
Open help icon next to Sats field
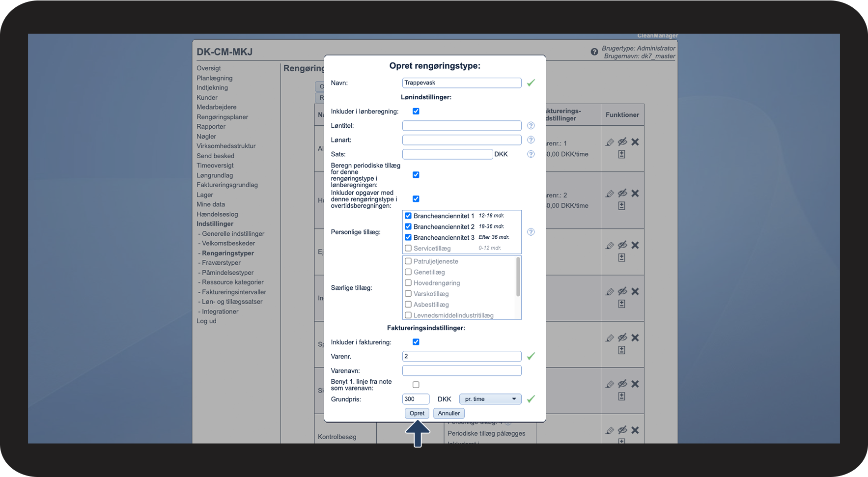pos(531,154)
